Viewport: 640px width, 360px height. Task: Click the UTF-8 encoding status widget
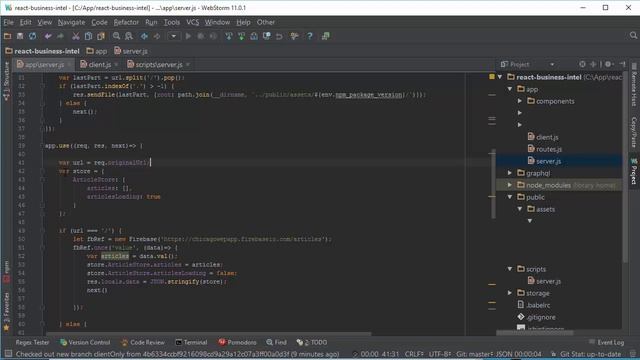pos(440,354)
